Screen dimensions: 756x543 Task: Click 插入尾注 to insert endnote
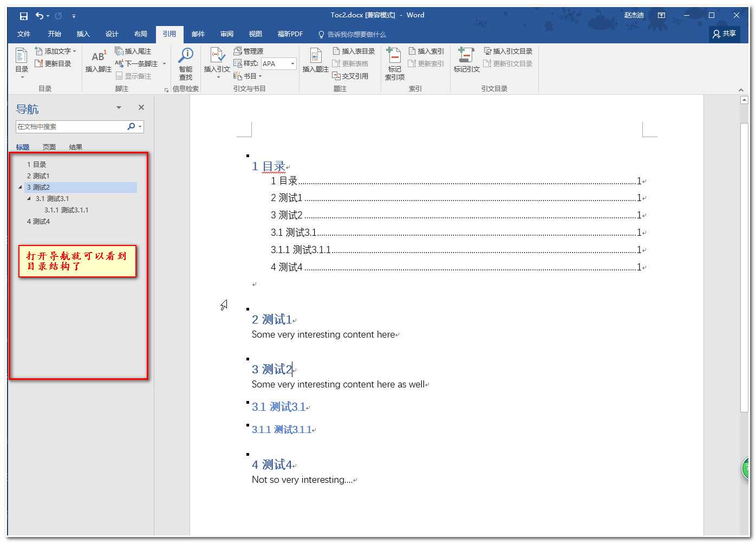click(133, 51)
